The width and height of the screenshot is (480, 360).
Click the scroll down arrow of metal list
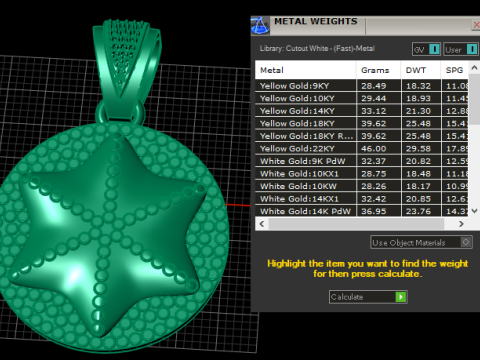pos(474,211)
